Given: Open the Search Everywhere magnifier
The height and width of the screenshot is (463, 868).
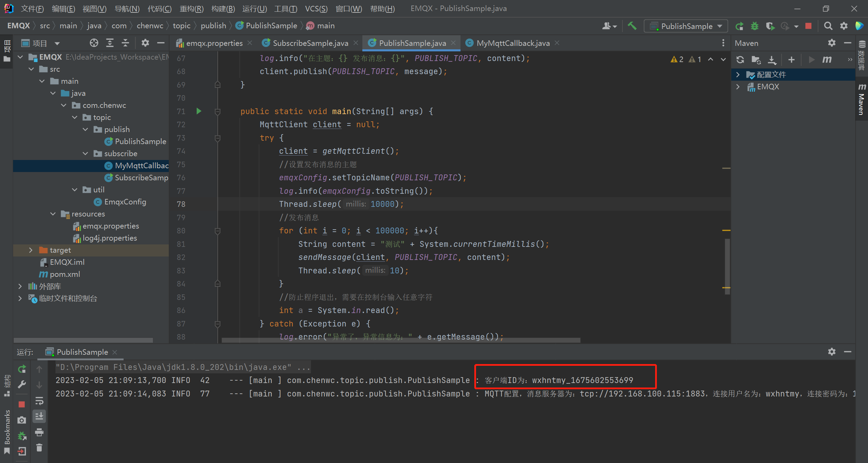Looking at the screenshot, I should tap(828, 26).
